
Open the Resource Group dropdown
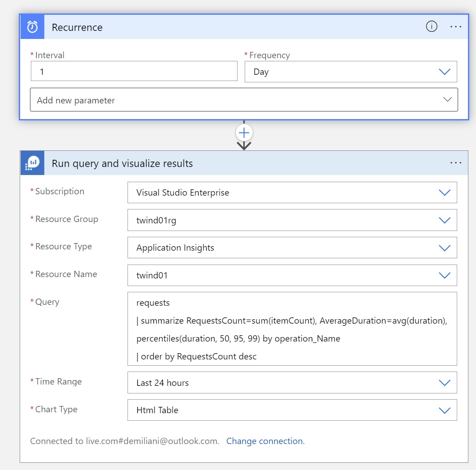coord(292,220)
